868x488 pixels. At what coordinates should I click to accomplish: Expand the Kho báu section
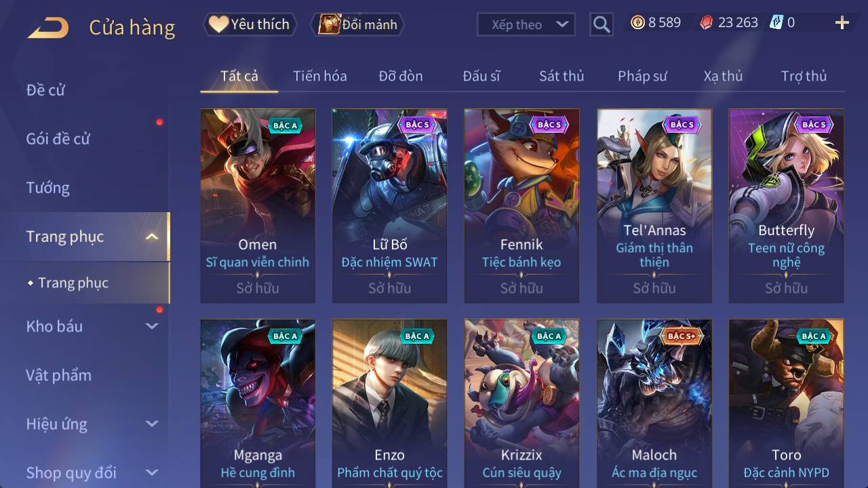[152, 326]
